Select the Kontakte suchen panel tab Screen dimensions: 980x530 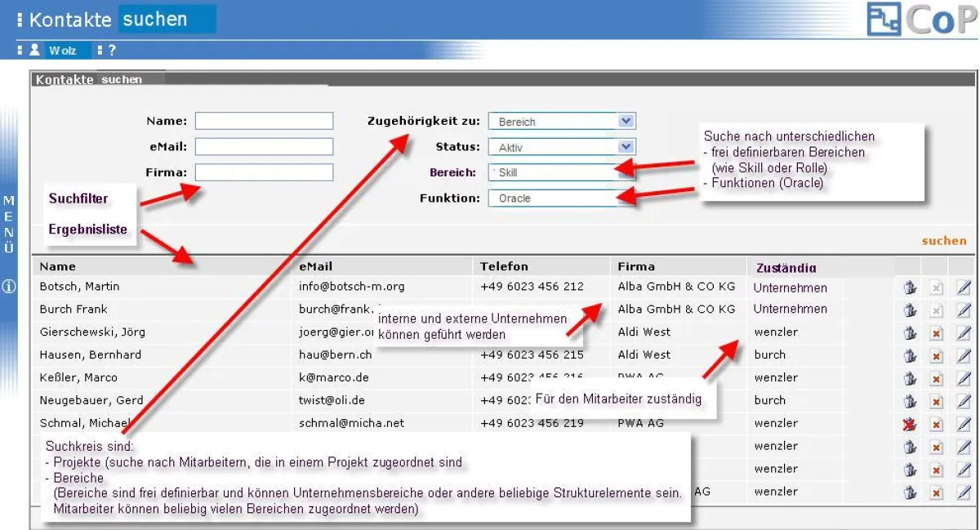click(x=89, y=80)
